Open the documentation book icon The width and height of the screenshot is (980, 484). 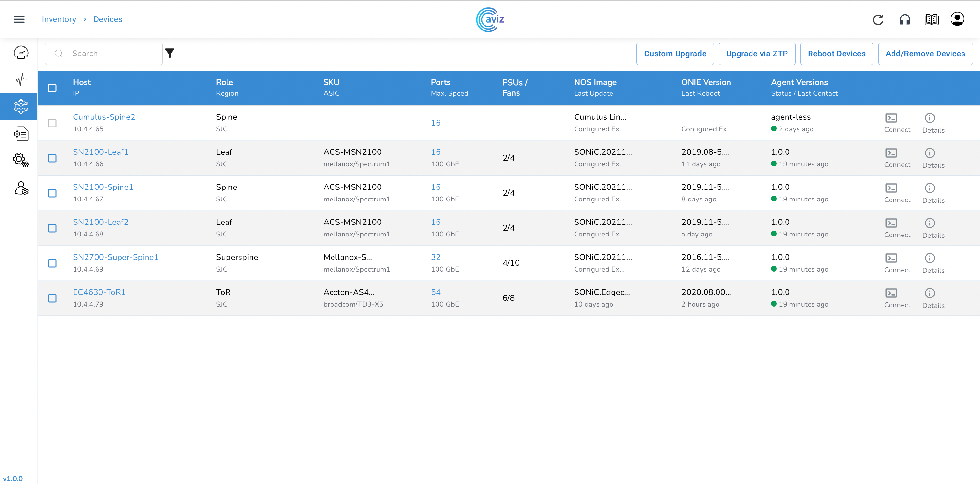click(x=931, y=19)
